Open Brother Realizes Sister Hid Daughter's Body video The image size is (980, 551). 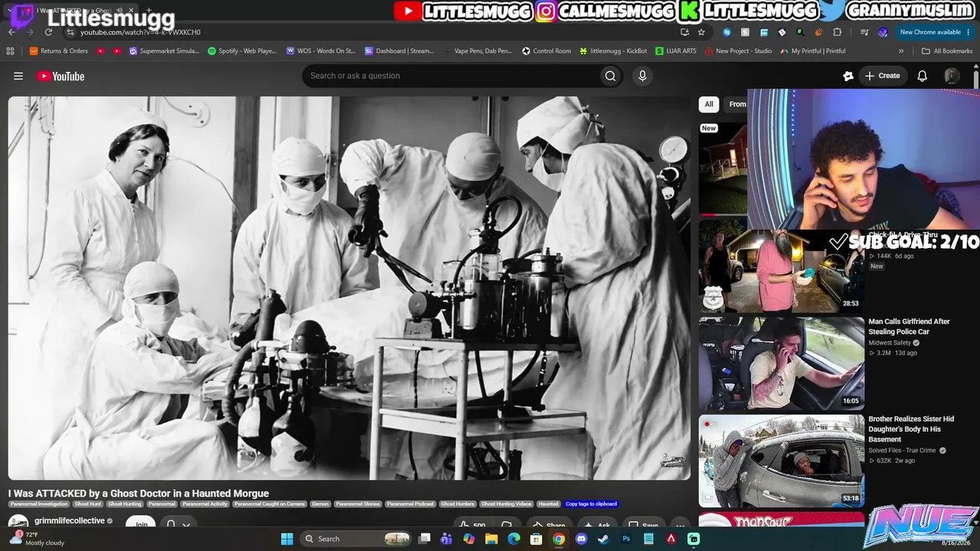click(x=911, y=429)
